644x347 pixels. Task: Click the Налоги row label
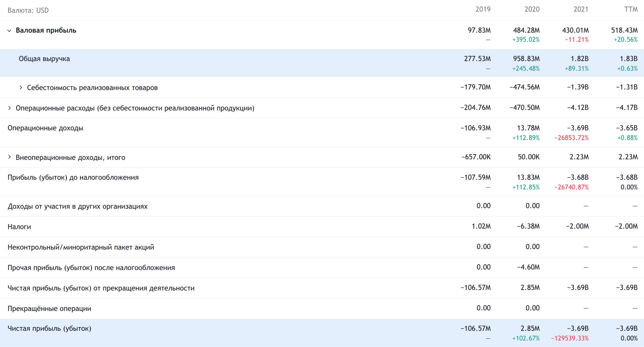point(19,227)
